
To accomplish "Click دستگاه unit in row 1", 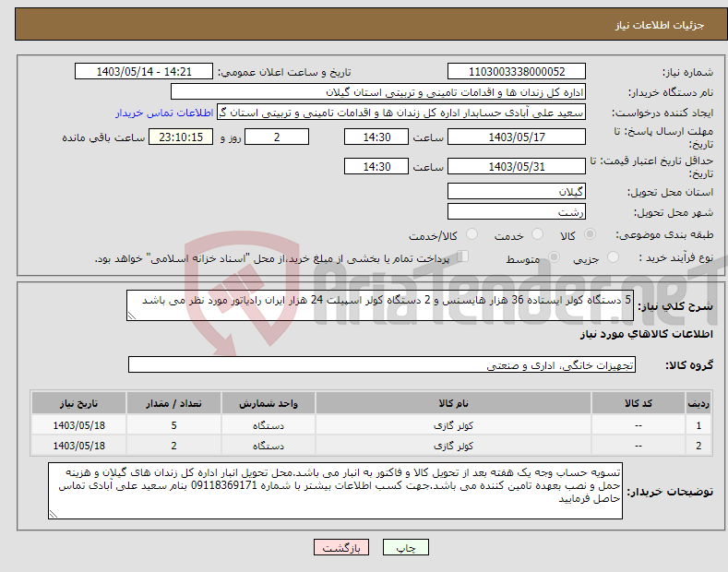I will pos(269,425).
